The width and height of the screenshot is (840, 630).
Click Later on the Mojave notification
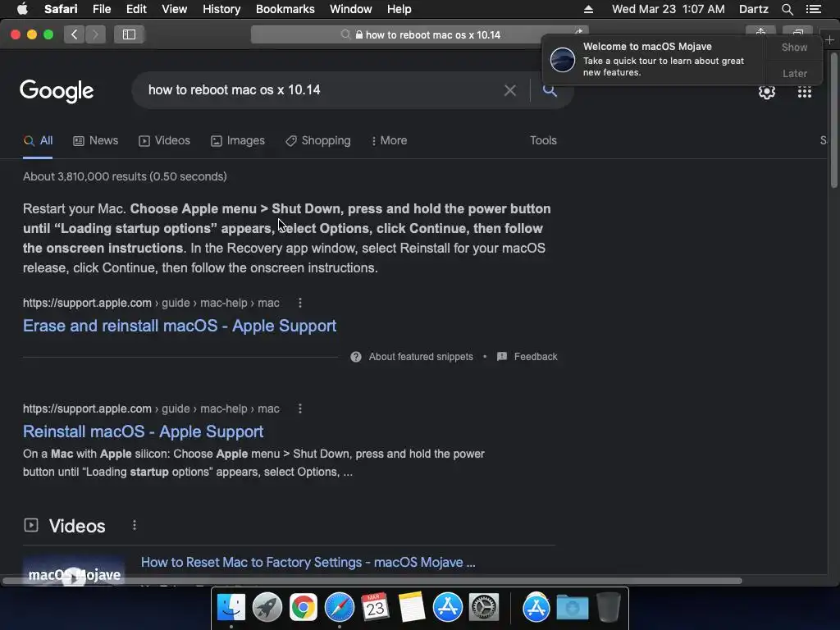point(794,74)
